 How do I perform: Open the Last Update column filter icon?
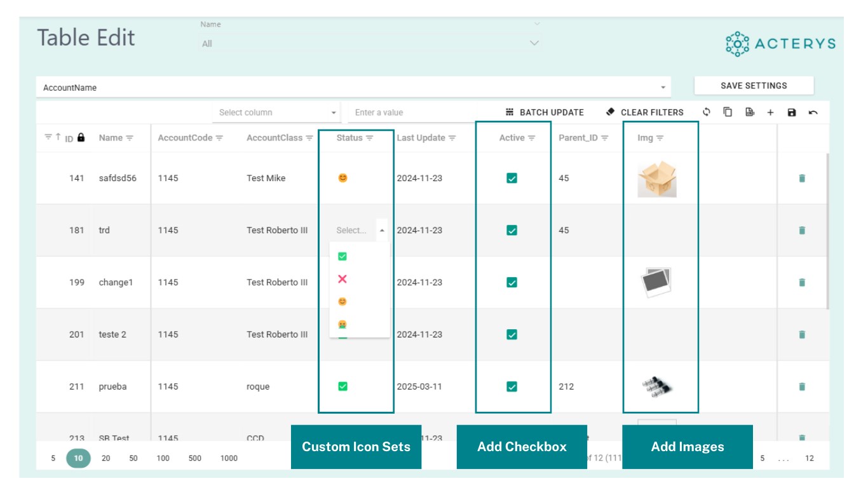[452, 138]
